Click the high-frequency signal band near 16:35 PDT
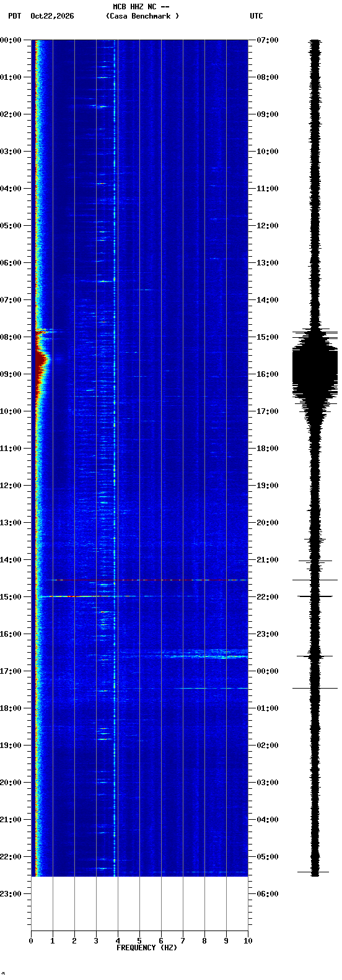The image size is (342, 980). (204, 654)
